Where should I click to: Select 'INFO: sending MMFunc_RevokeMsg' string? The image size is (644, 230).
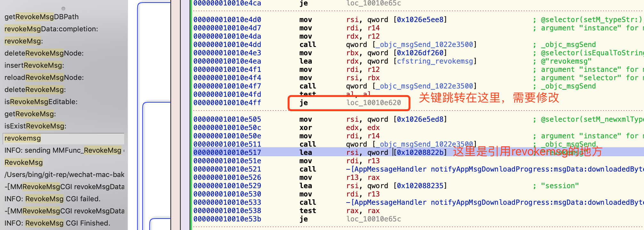click(x=64, y=150)
